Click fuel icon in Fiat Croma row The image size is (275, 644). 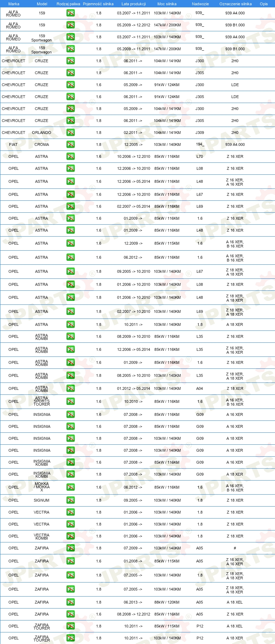(70, 144)
